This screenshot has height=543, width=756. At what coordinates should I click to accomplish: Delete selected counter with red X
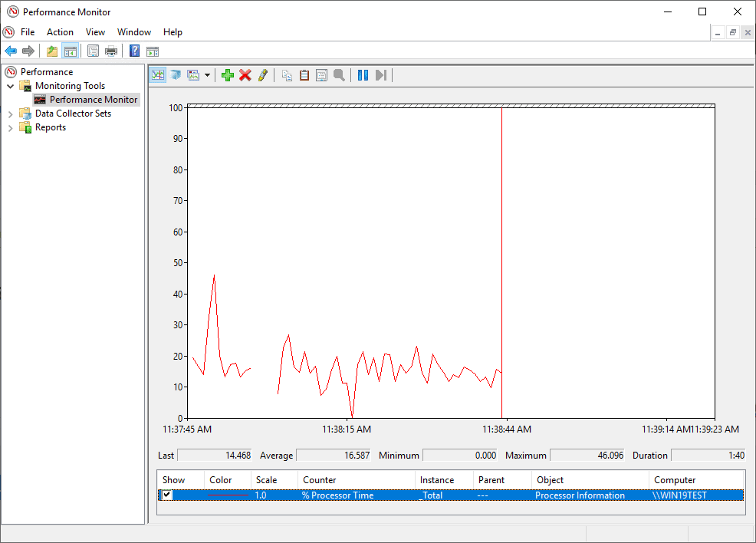245,75
